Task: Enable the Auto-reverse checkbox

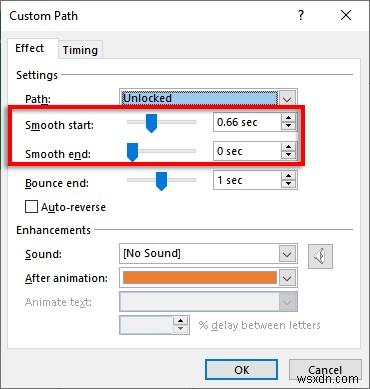Action: 31,207
